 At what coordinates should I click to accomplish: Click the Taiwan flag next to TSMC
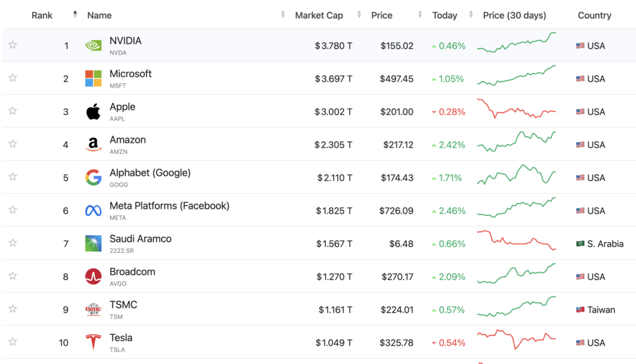(x=579, y=309)
